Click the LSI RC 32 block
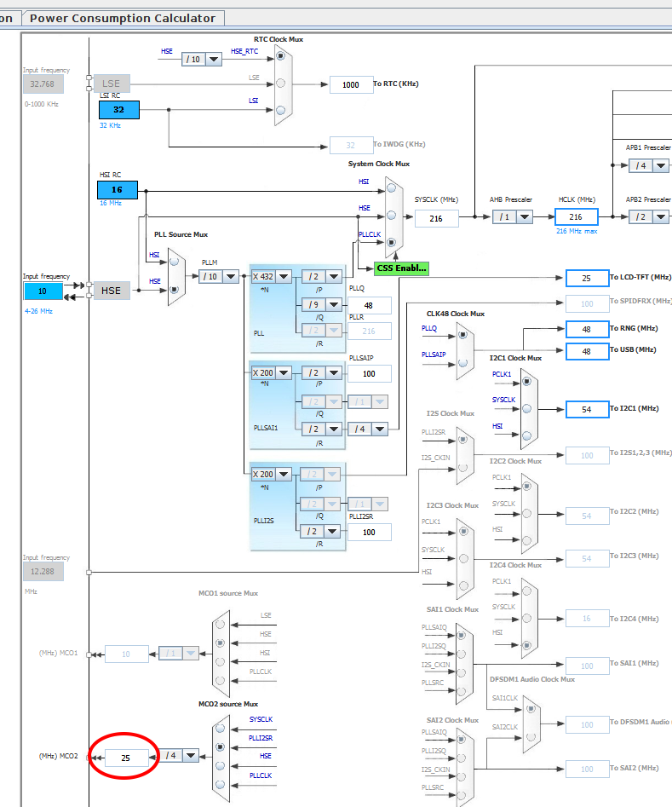This screenshot has height=807, width=672. coord(119,110)
